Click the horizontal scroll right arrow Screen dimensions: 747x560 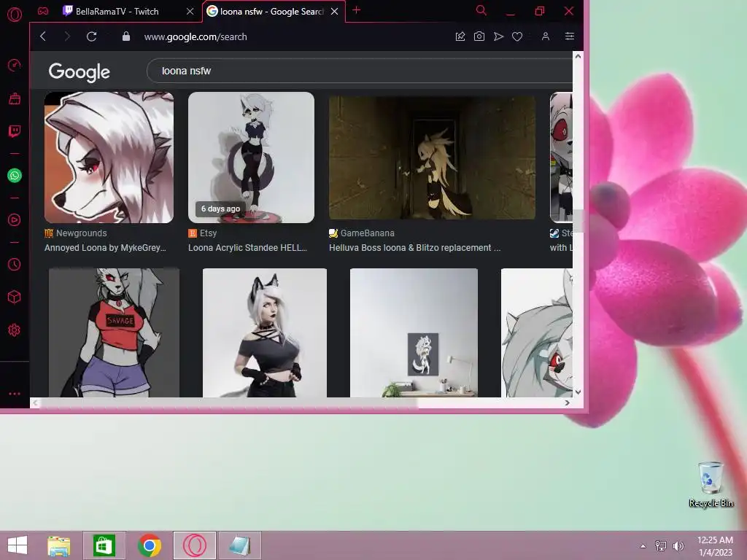pyautogui.click(x=567, y=402)
